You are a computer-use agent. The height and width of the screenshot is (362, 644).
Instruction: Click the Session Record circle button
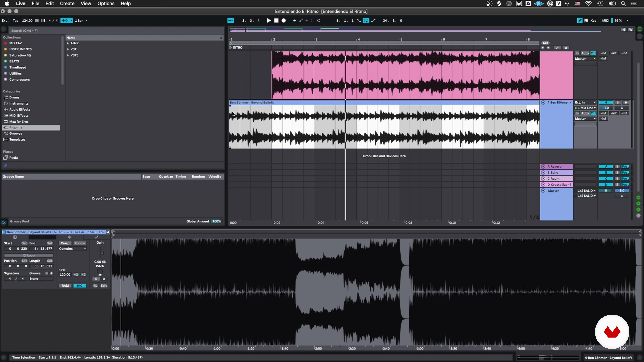click(x=319, y=20)
